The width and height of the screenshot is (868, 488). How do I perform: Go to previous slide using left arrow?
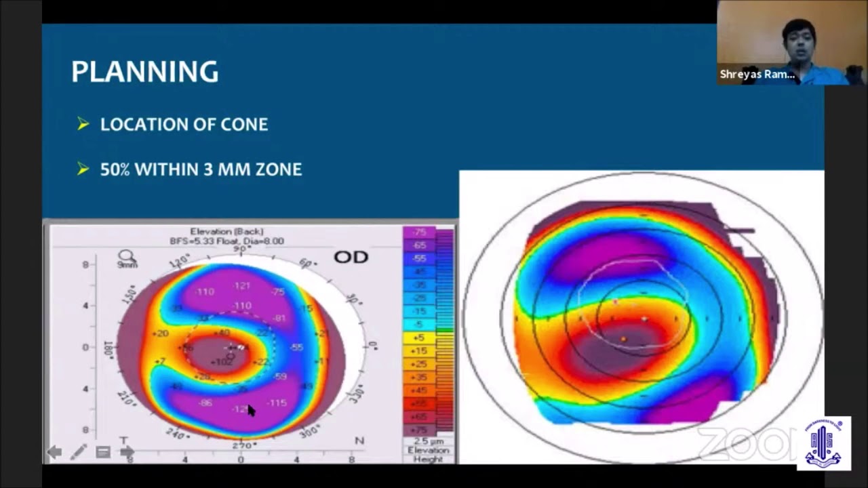[x=55, y=452]
